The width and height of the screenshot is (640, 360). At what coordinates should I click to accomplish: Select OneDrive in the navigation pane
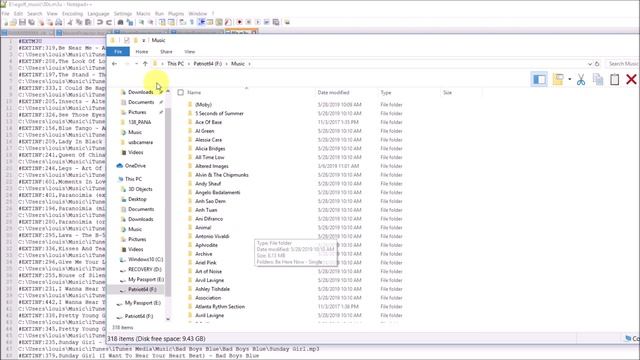coord(135,166)
